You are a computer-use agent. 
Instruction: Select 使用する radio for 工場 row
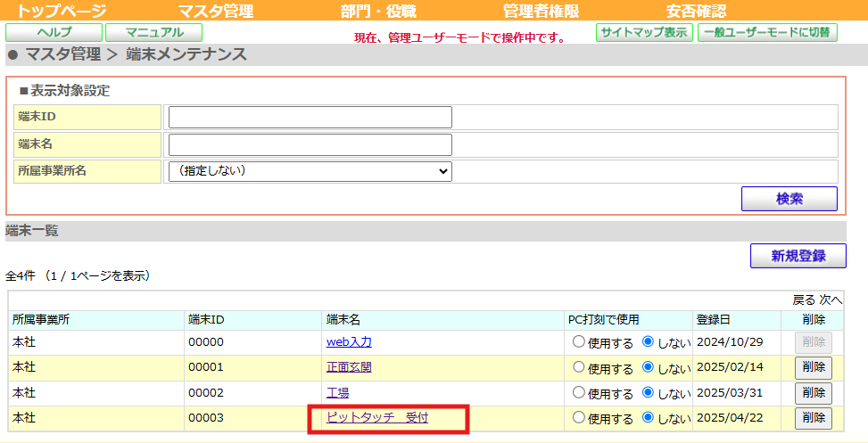[x=579, y=392]
